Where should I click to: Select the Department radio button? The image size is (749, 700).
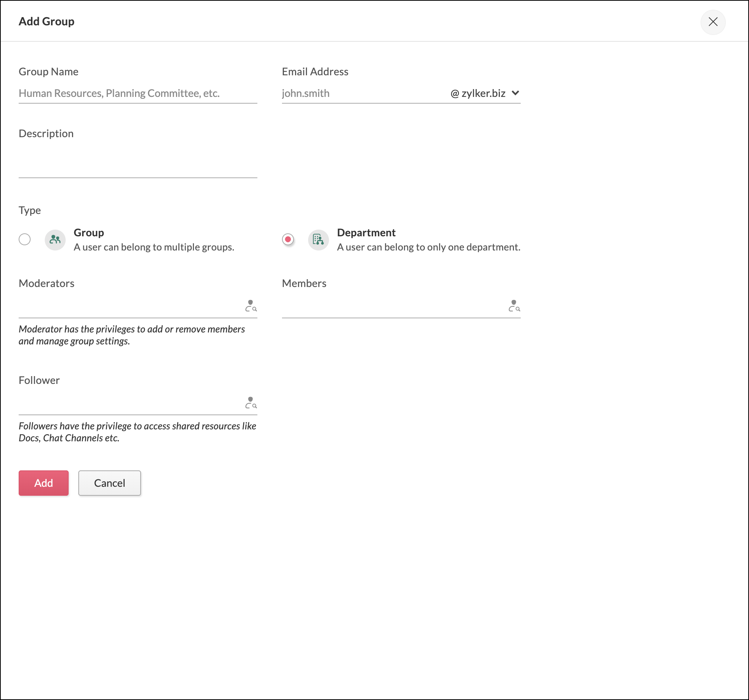point(288,240)
